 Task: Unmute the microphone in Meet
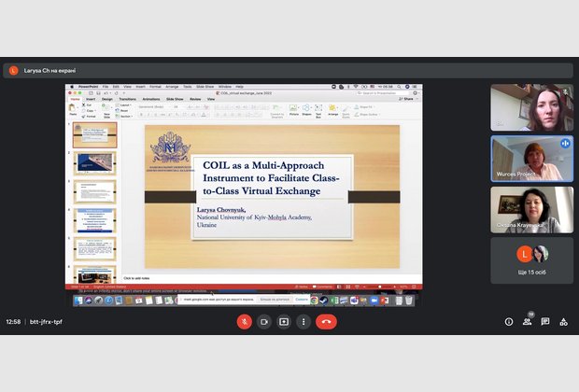pos(244,322)
